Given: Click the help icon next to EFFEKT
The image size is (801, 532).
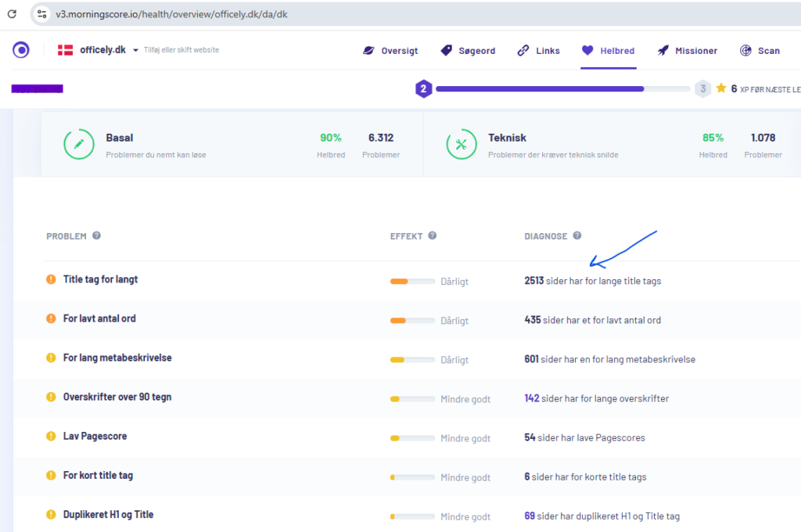Looking at the screenshot, I should pos(432,235).
